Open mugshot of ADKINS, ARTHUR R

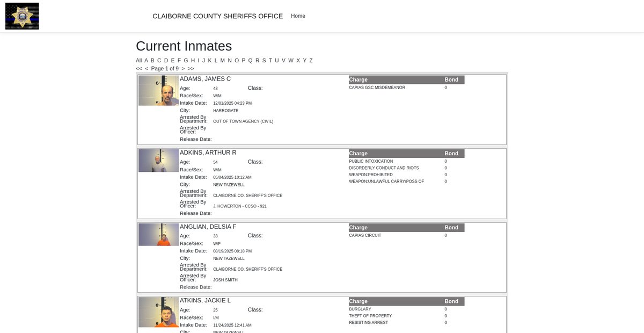[x=158, y=161]
